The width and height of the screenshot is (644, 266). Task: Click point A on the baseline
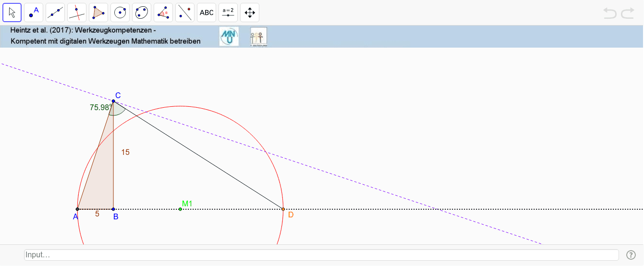pyautogui.click(x=78, y=209)
